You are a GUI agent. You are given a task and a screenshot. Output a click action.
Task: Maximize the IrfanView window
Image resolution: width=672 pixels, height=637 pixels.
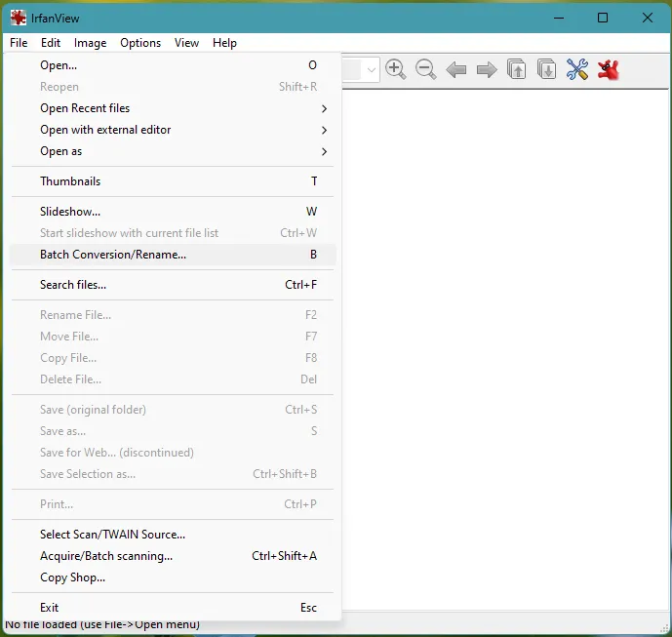click(603, 18)
